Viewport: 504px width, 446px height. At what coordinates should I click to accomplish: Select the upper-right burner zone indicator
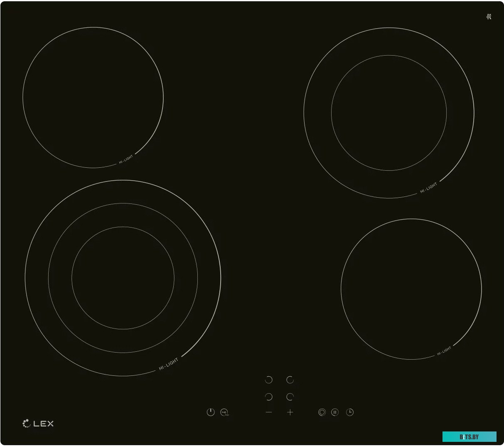tap(290, 379)
